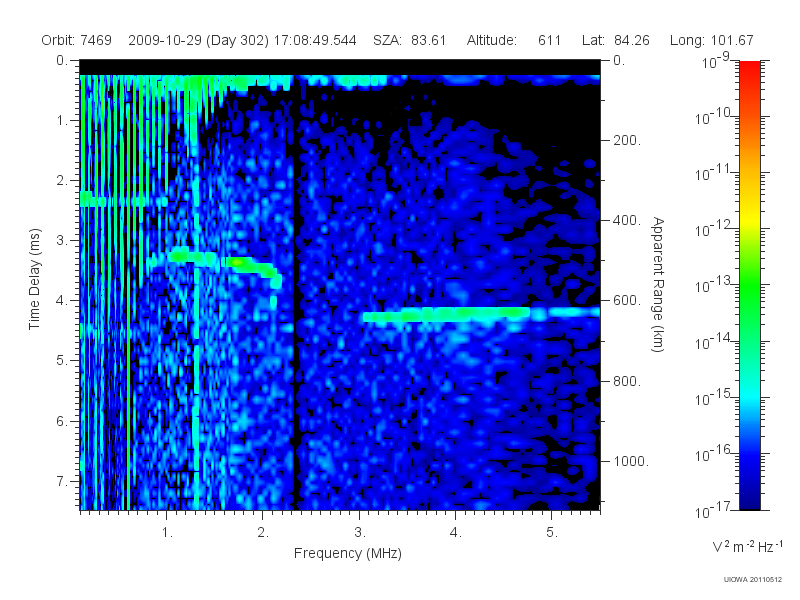Click the SZA: 83.61 value
The width and height of the screenshot is (800, 600).
pos(410,40)
